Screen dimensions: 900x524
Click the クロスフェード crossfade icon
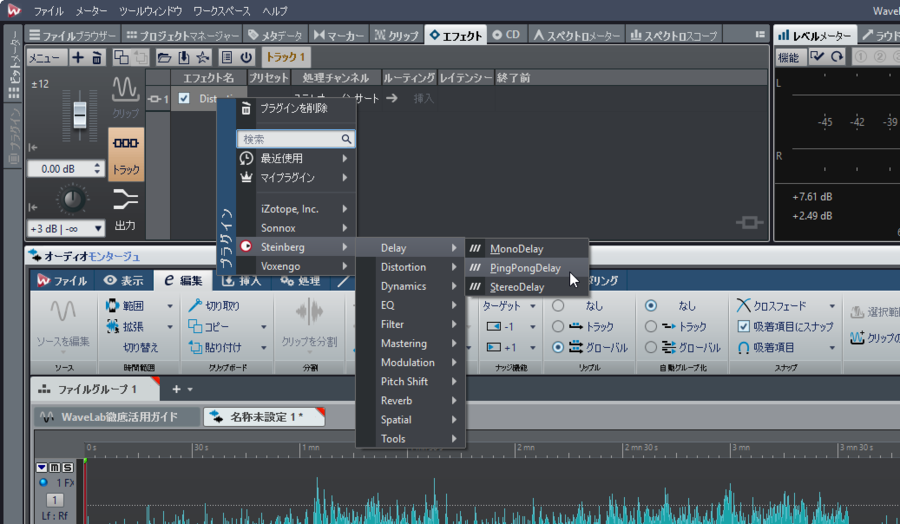[743, 305]
